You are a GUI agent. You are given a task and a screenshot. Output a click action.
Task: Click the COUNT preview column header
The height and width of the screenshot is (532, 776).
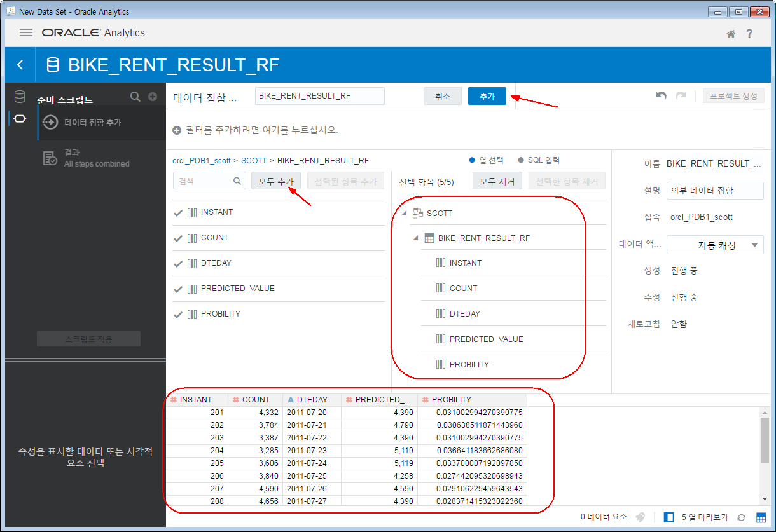point(256,400)
